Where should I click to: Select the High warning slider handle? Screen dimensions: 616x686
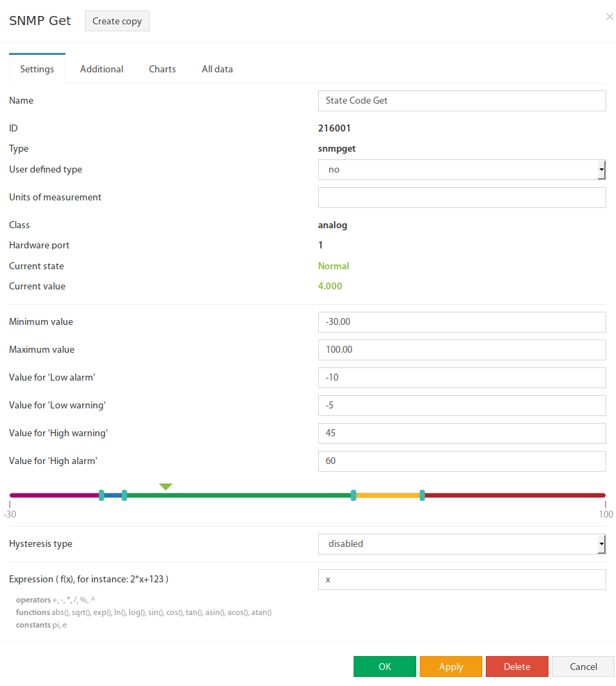(354, 495)
